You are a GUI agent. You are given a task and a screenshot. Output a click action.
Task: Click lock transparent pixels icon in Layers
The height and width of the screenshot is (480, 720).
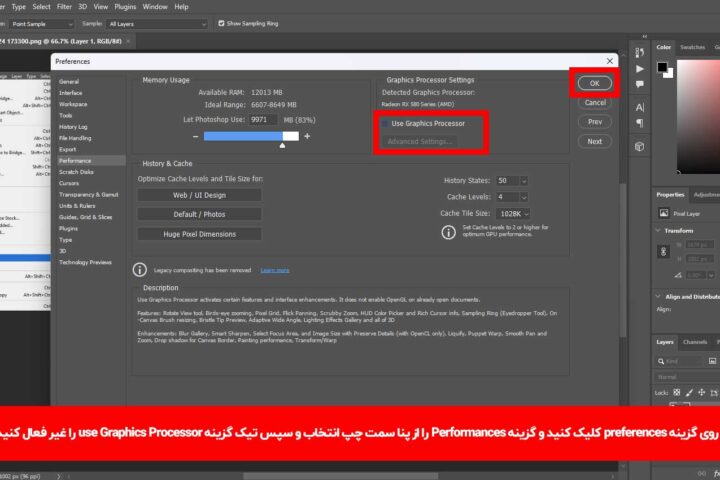676,392
